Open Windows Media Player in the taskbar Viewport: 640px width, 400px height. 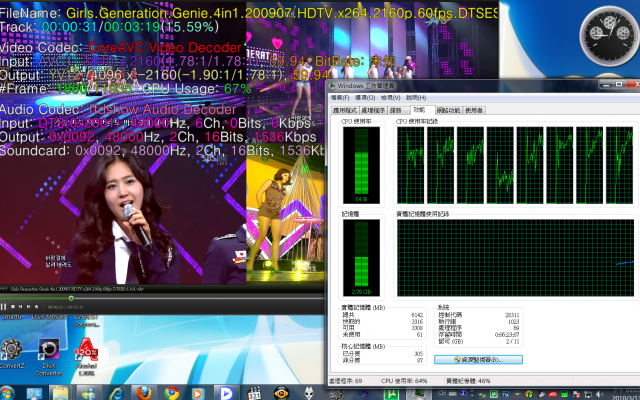point(198,393)
